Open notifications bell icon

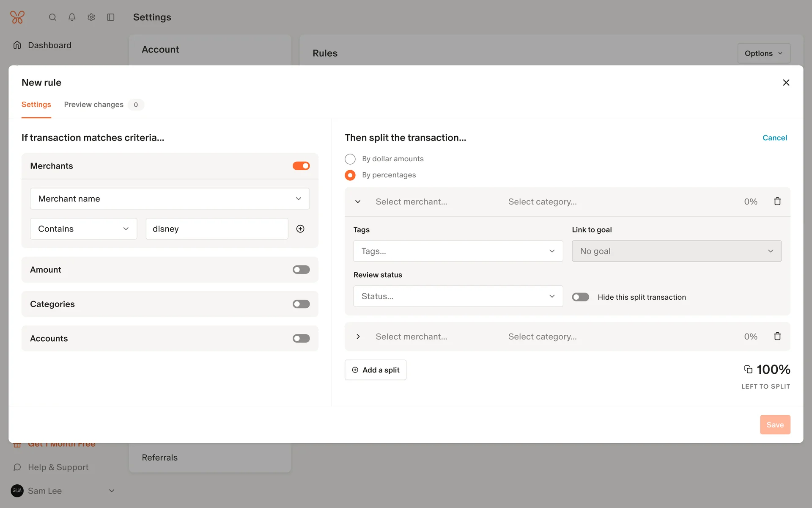72,17
